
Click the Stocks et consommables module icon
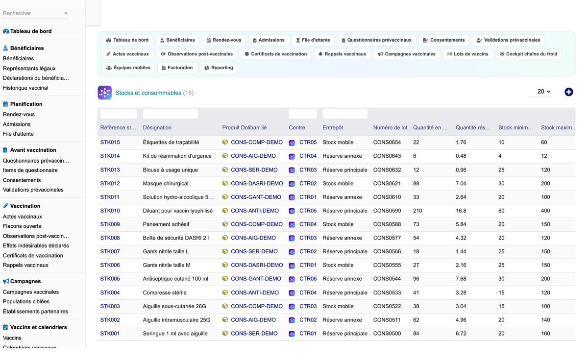105,93
